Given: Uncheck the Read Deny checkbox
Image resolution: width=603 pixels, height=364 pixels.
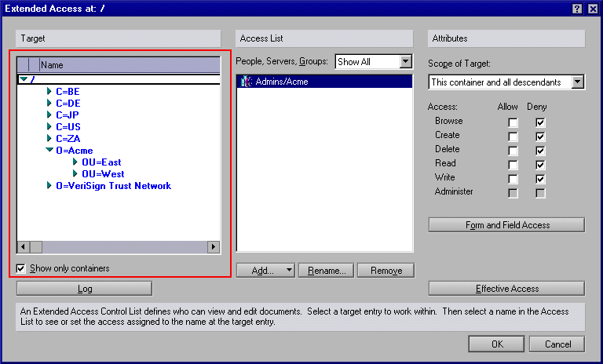Looking at the screenshot, I should tap(540, 165).
